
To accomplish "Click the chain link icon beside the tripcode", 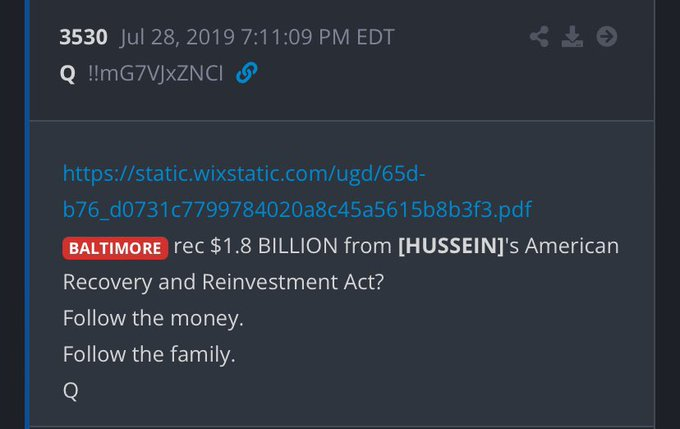I will pos(246,75).
